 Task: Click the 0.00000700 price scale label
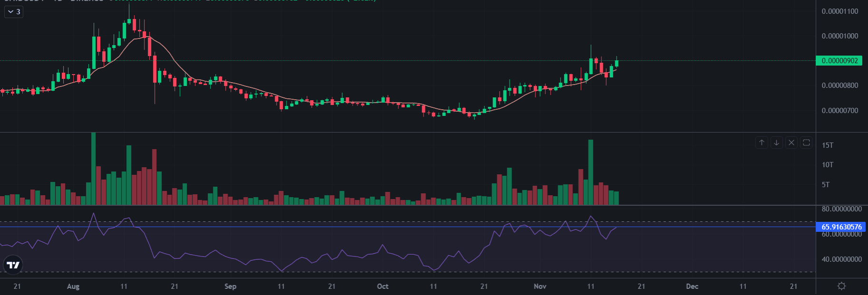pos(839,111)
